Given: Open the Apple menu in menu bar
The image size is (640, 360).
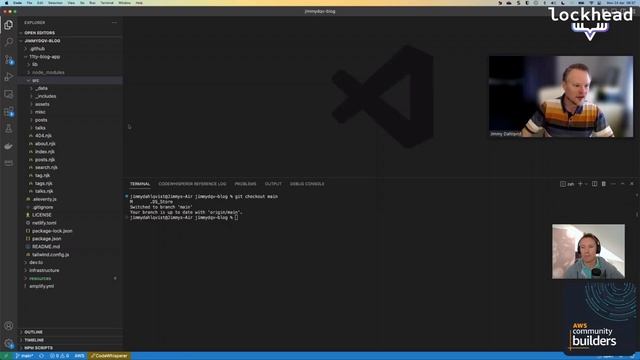Looking at the screenshot, I should [x=6, y=3].
